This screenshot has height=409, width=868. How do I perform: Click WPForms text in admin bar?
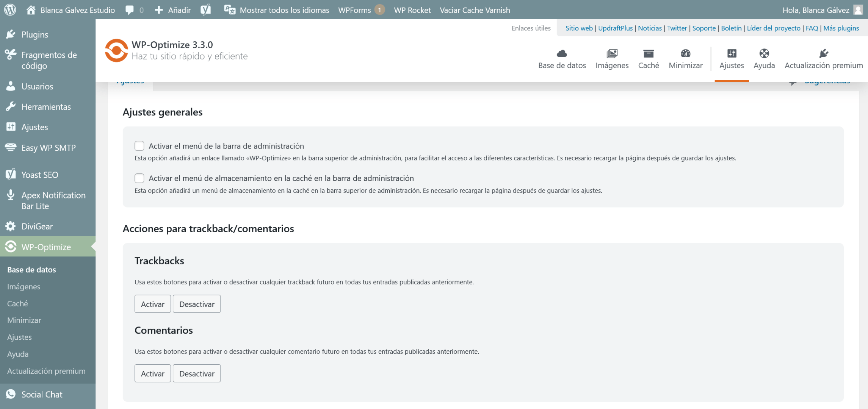354,10
